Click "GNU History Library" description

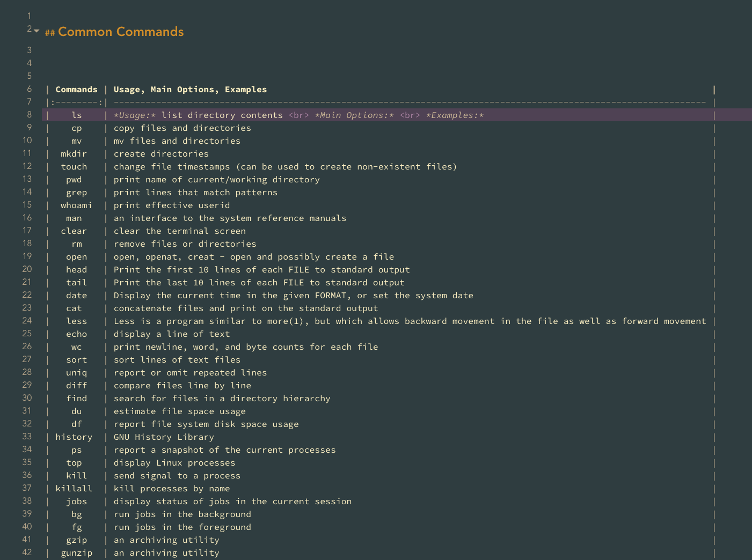click(x=164, y=437)
